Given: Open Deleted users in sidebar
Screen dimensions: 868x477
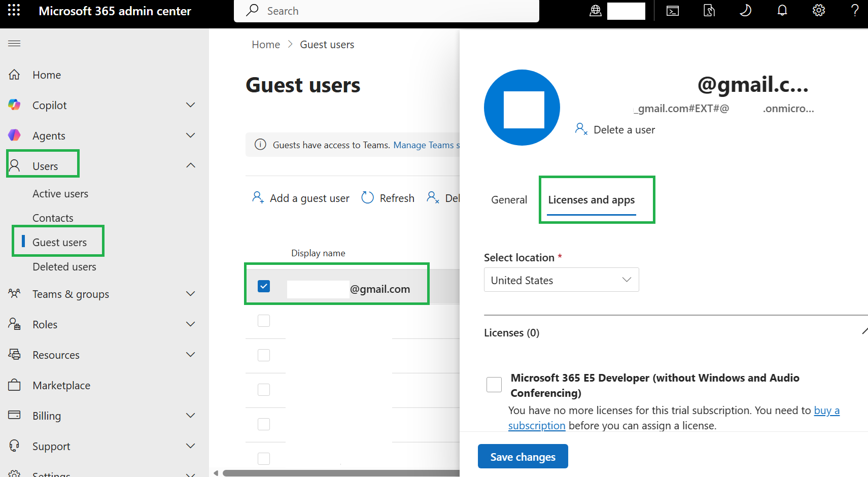Looking at the screenshot, I should 64,267.
